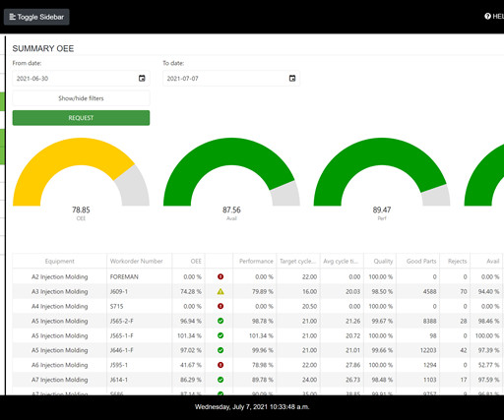Click workorder S715 cell

tap(139, 306)
